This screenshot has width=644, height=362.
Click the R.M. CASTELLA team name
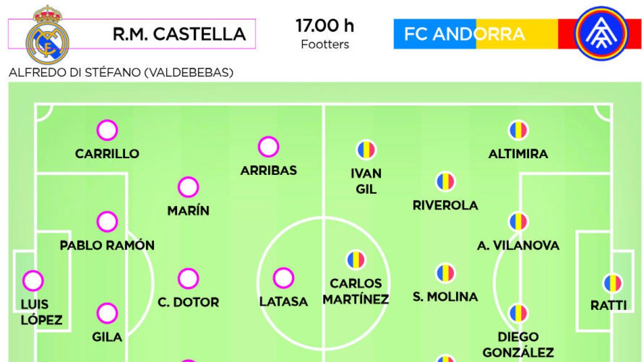179,34
